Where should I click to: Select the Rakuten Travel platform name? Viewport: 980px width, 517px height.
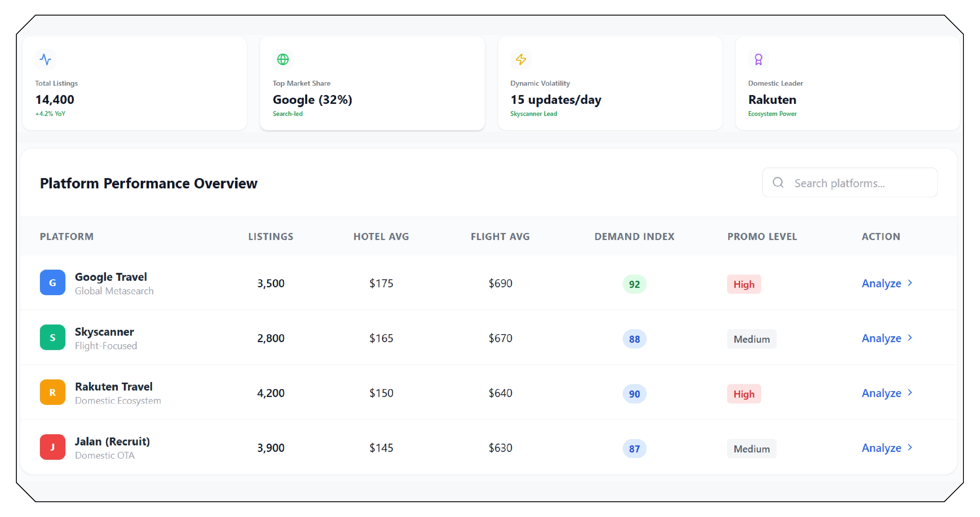point(114,386)
